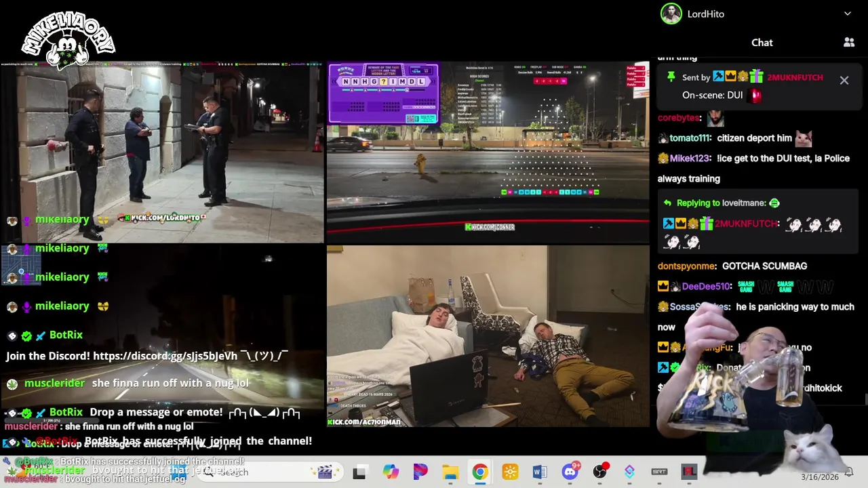Dismiss the pinned On-scene: DUI message
The image size is (868, 488).
point(844,81)
